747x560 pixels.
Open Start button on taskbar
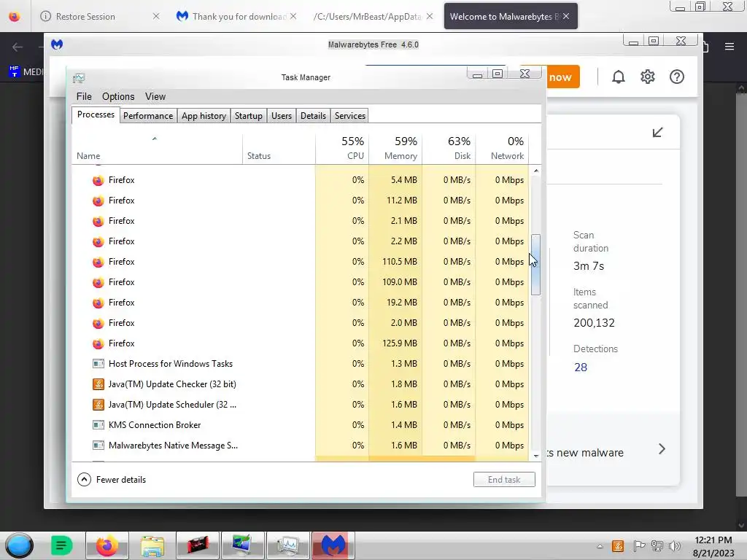click(20, 545)
